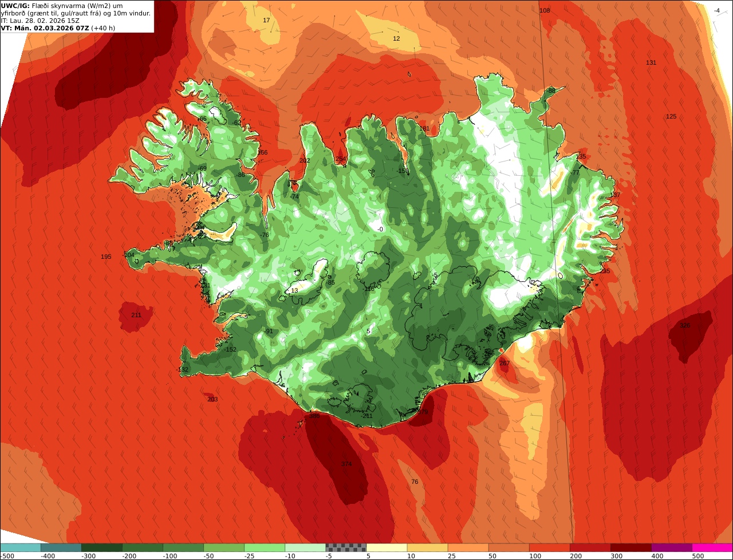
Task: Click the magenta legend segment beyond 500
Action: pyautogui.click(x=712, y=547)
